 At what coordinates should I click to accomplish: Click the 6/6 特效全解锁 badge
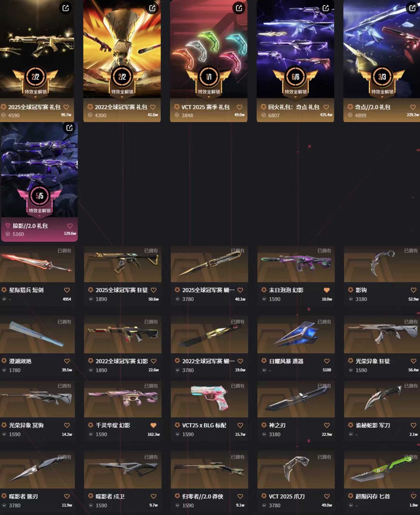(295, 81)
